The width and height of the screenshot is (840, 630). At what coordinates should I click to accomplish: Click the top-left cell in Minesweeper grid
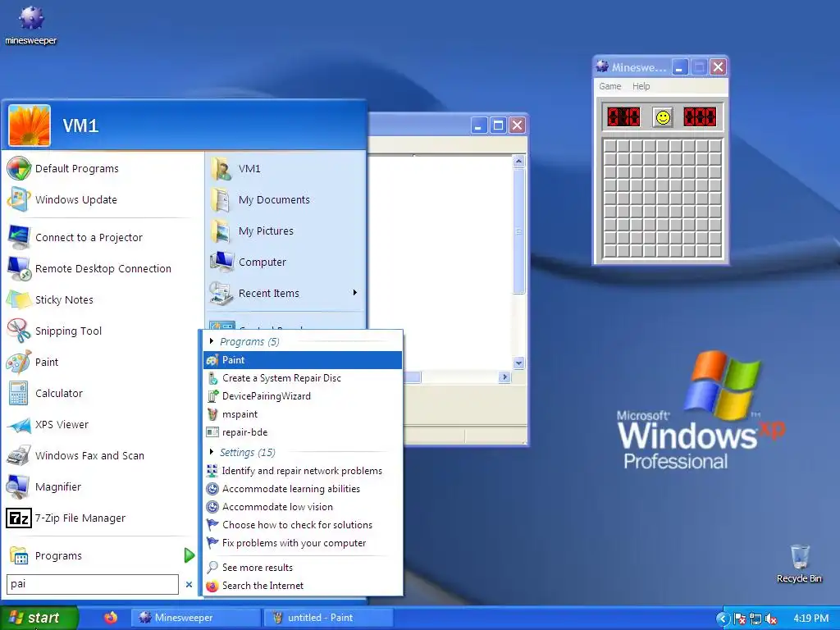609,146
